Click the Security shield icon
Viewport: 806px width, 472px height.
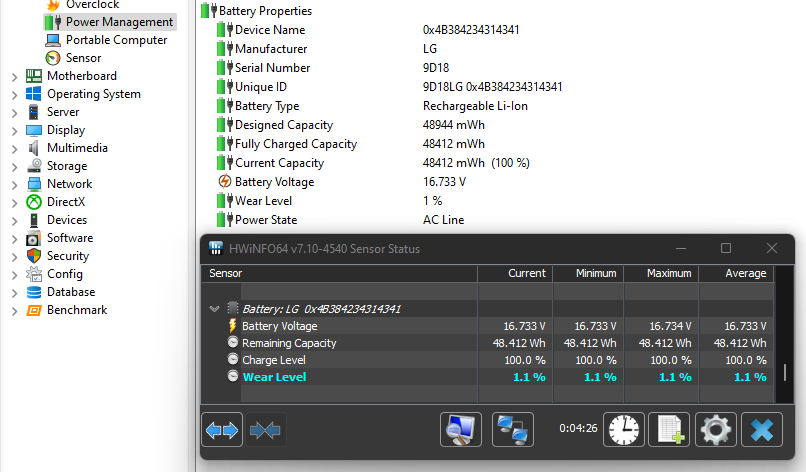pyautogui.click(x=34, y=256)
